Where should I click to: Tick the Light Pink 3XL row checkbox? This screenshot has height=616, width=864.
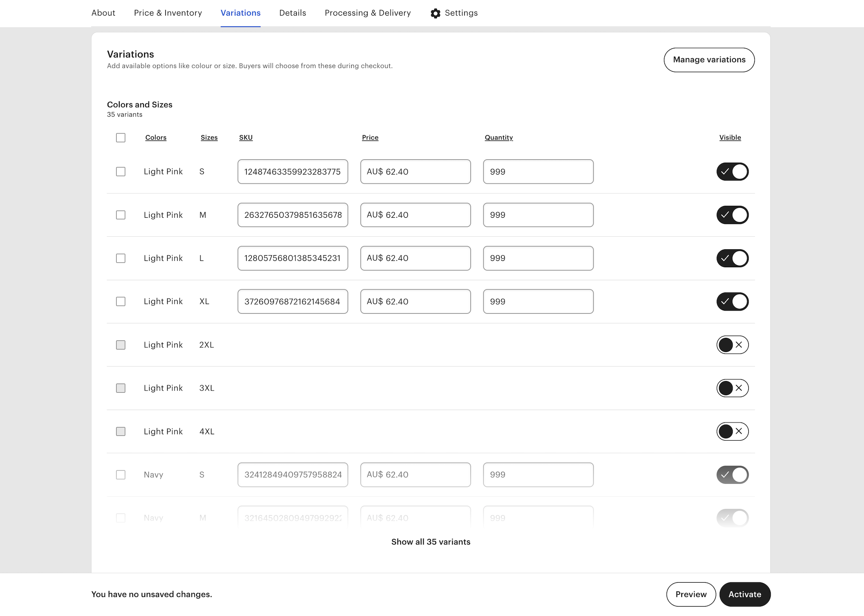tap(121, 388)
